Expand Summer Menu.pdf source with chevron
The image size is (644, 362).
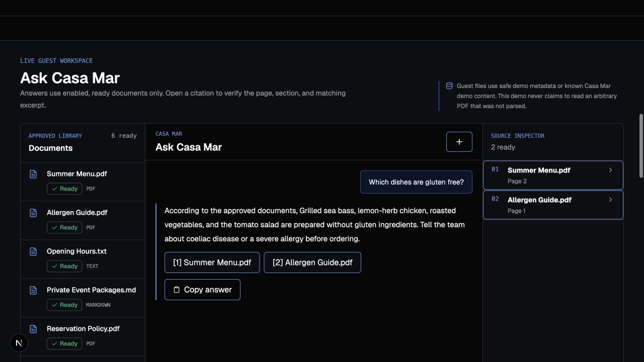[611, 170]
